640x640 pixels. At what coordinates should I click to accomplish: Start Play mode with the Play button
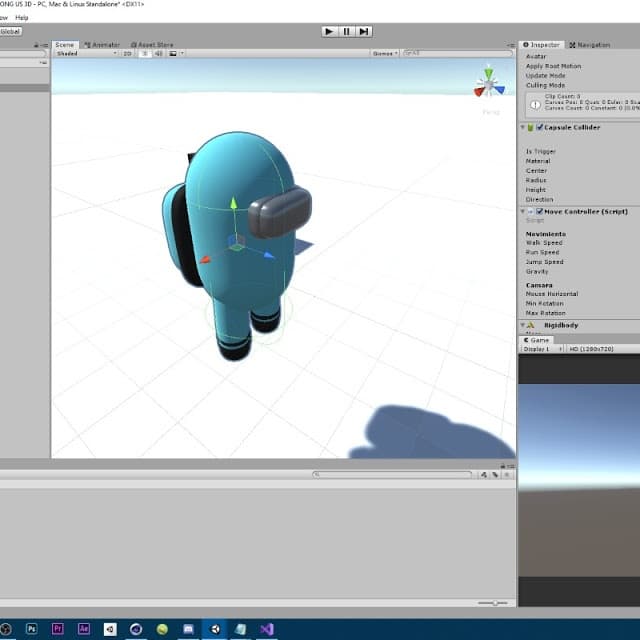tap(329, 31)
